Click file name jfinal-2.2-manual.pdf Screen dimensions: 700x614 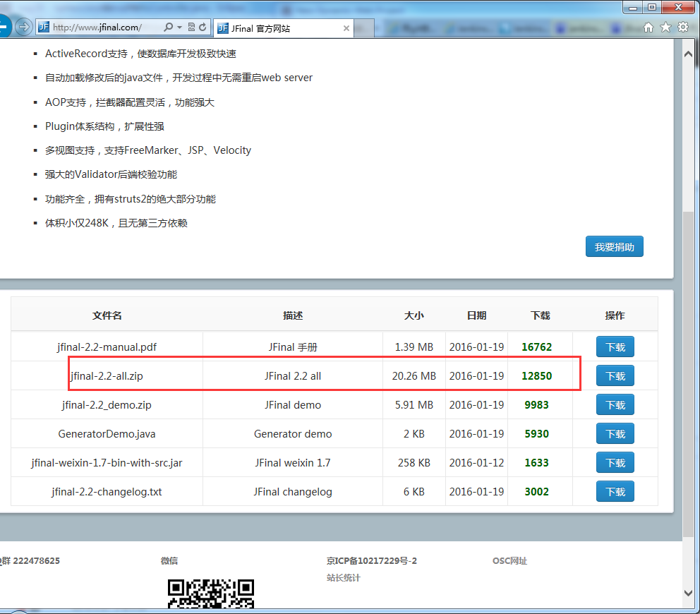(107, 347)
